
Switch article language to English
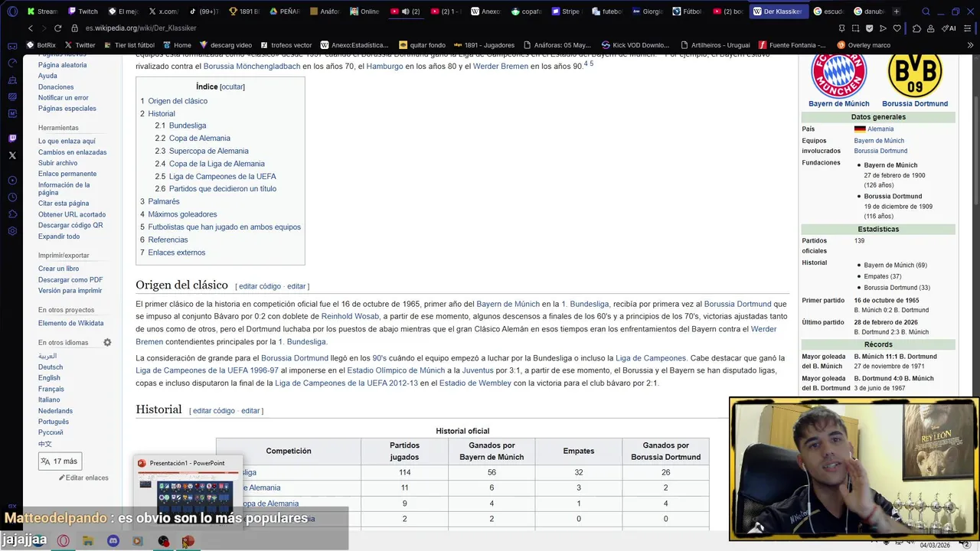pos(49,378)
